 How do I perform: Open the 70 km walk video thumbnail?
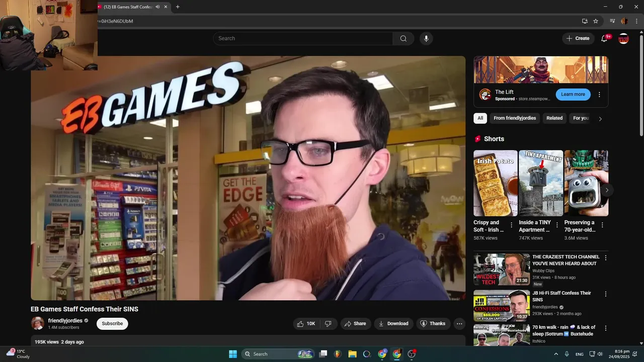pyautogui.click(x=502, y=335)
